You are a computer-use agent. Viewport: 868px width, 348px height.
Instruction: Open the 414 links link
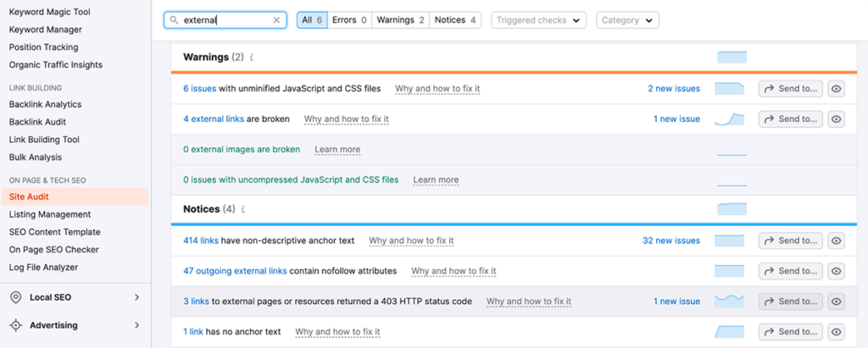point(202,240)
